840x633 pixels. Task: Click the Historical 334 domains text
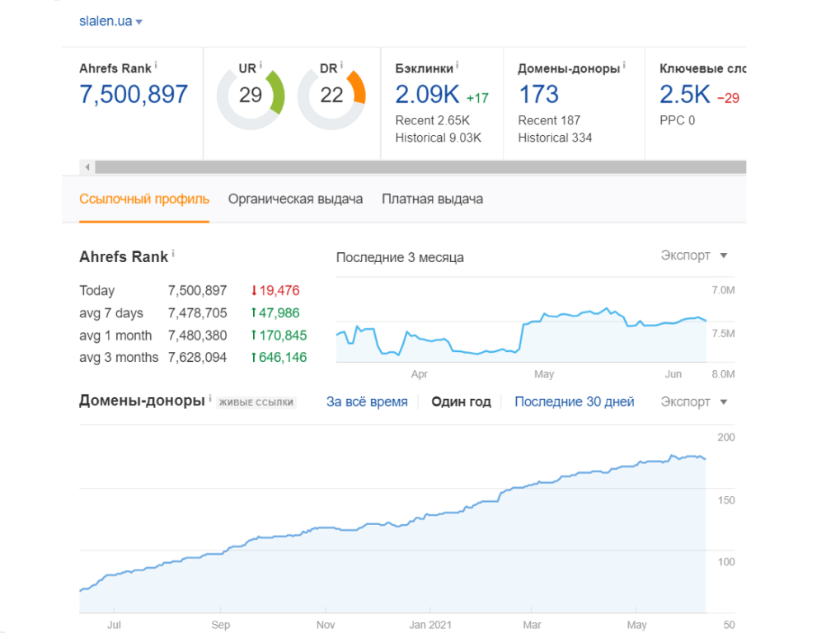click(x=555, y=138)
